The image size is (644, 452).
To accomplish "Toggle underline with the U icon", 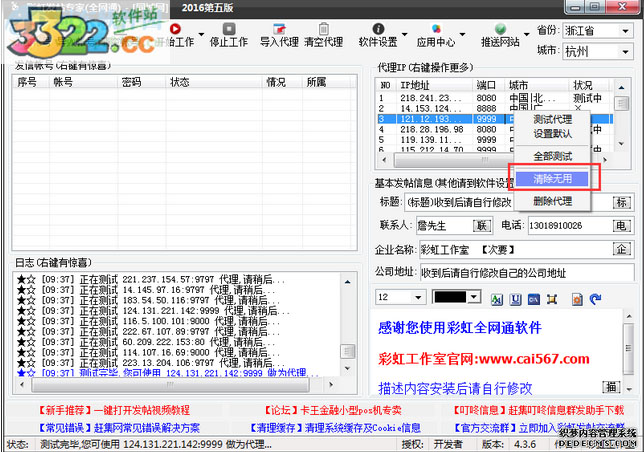I will click(x=515, y=299).
